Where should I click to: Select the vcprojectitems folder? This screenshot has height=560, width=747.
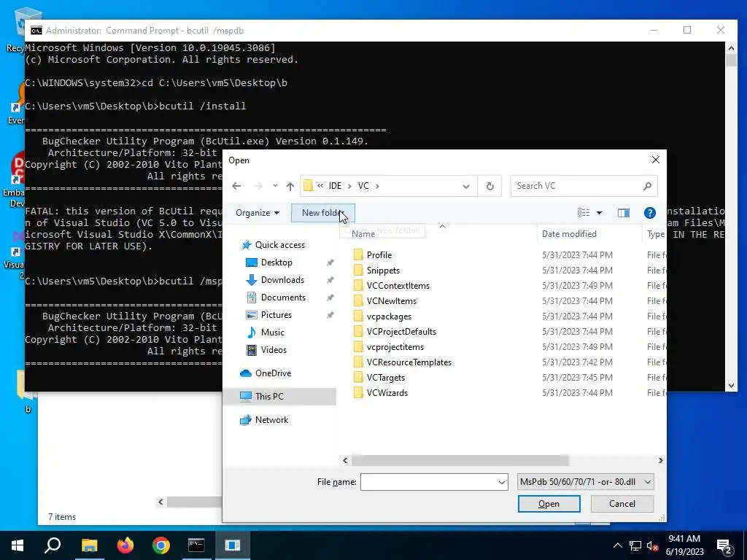tap(395, 347)
